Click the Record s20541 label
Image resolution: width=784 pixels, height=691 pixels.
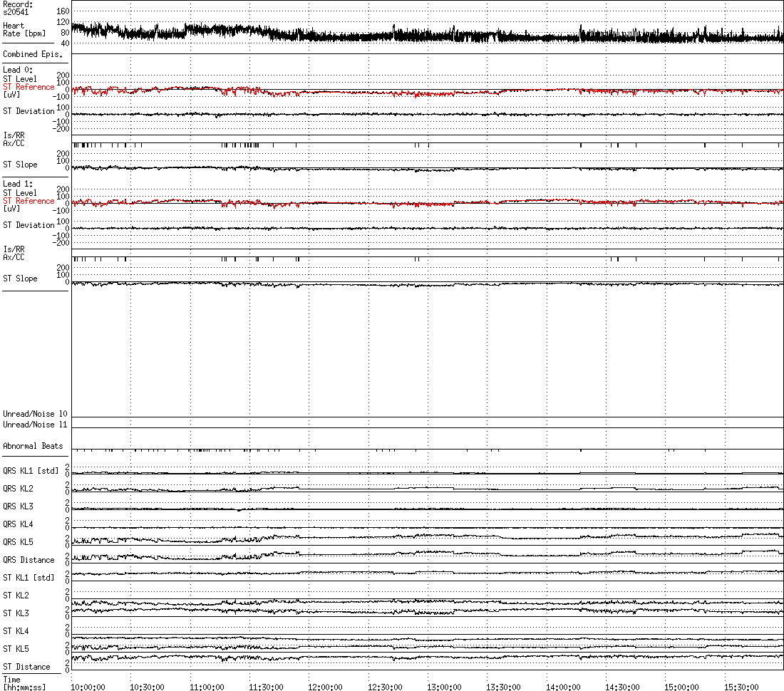click(18, 8)
